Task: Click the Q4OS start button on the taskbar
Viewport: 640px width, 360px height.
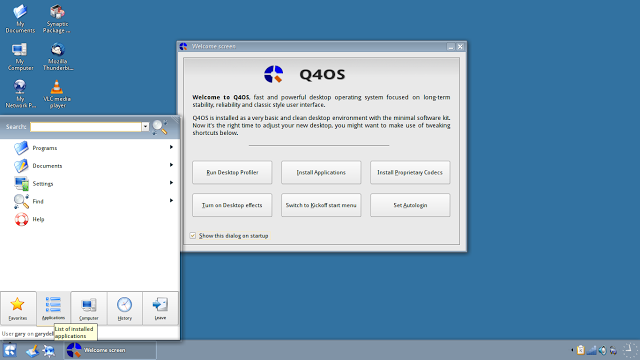Action: (10, 350)
